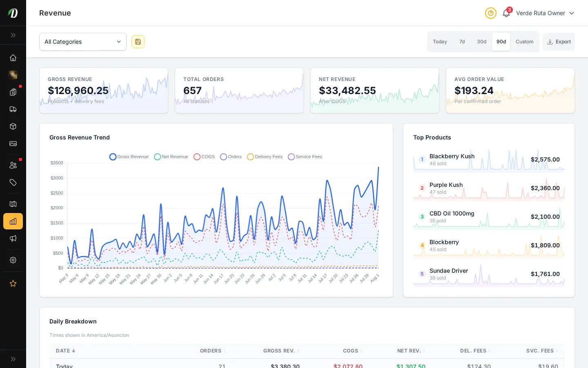The width and height of the screenshot is (588, 368).
Task: Open the megaphone marketing icon in sidebar
Action: (13, 238)
